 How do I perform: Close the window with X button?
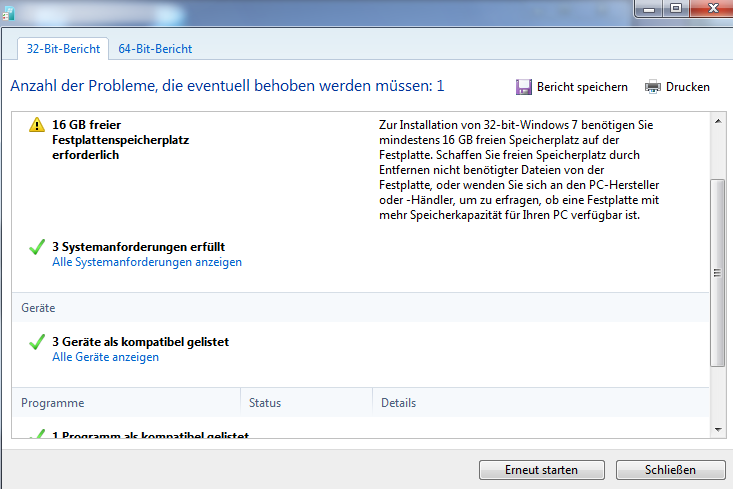coord(712,9)
